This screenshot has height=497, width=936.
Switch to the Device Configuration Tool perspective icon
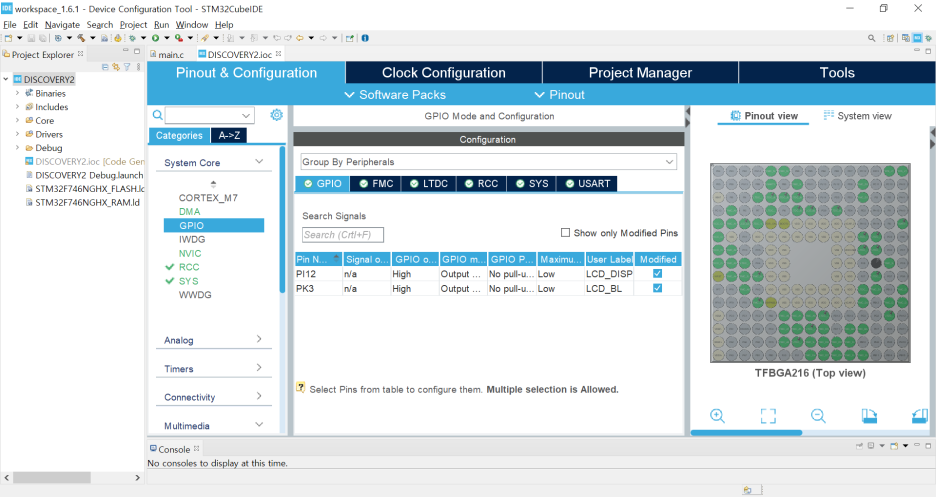pyautogui.click(x=917, y=38)
